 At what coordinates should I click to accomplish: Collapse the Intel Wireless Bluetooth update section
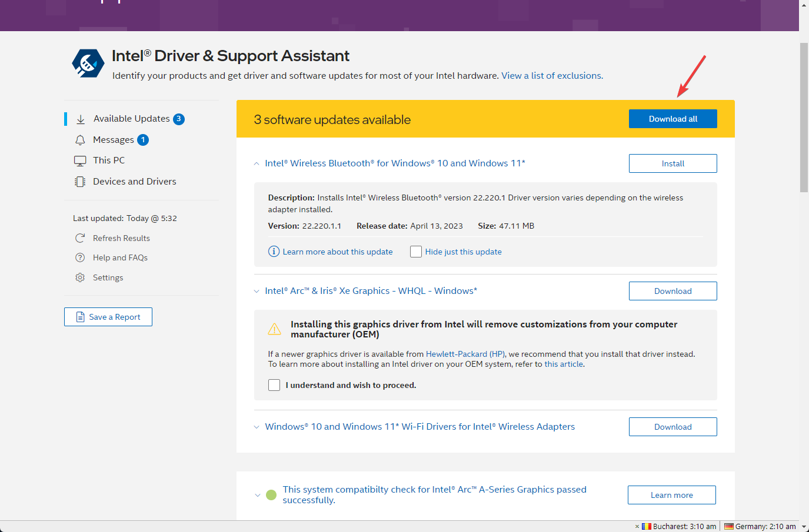coord(257,163)
